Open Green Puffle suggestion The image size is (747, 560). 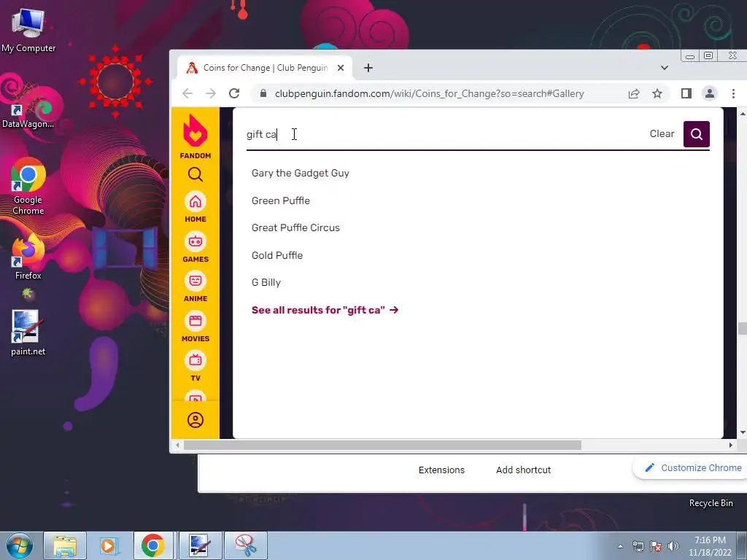pos(281,201)
